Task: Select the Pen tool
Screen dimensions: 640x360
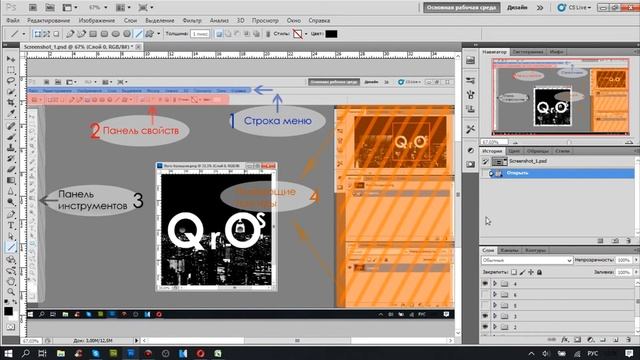Action: pos(11,214)
